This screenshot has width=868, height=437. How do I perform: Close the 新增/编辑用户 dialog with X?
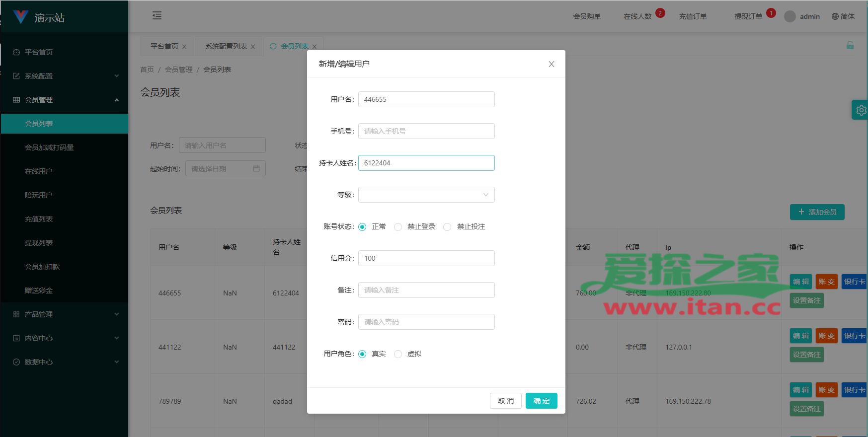pyautogui.click(x=551, y=64)
